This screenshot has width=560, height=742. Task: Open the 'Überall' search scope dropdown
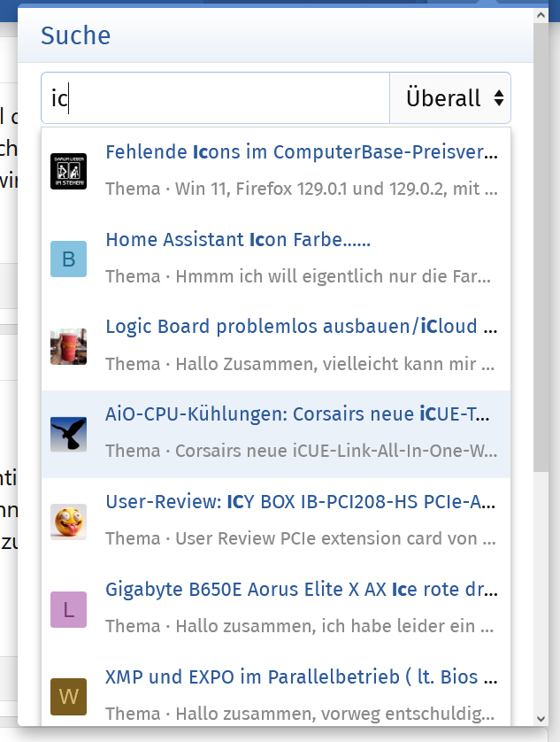(x=450, y=98)
